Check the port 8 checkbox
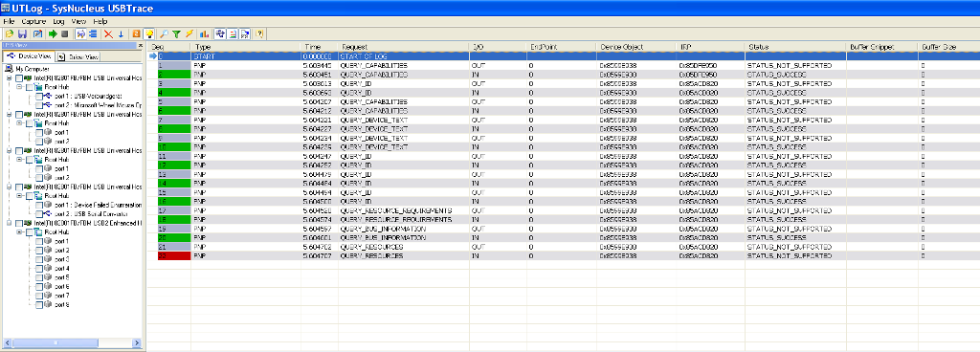Screen dimensions: 980x352 click(38, 304)
